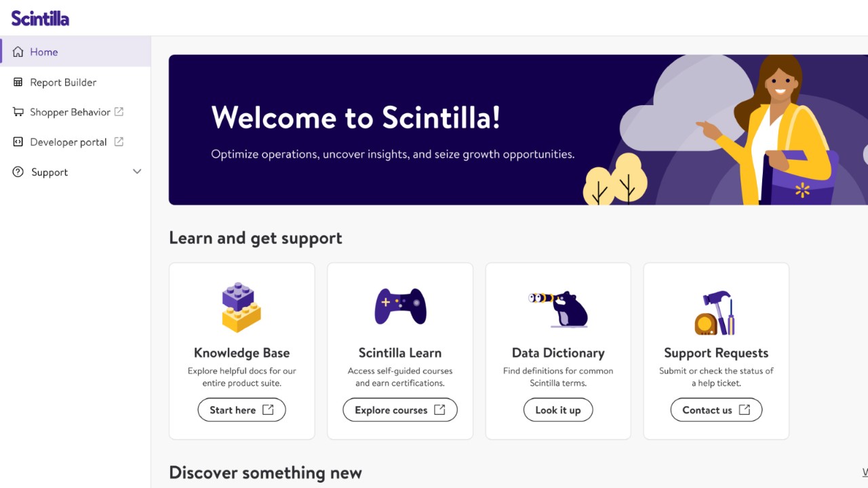Expand the Support menu chevron
868x488 pixels.
(x=137, y=171)
